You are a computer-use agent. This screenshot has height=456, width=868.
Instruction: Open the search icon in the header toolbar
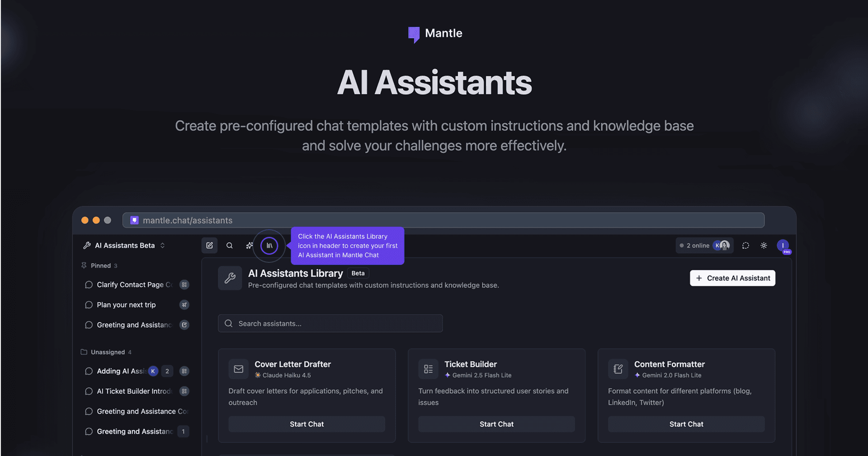tap(230, 245)
